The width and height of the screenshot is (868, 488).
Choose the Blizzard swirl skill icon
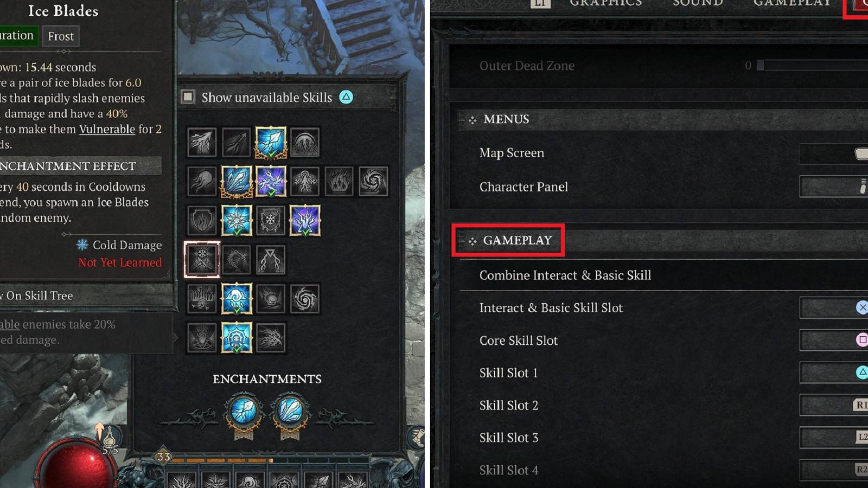tap(237, 298)
